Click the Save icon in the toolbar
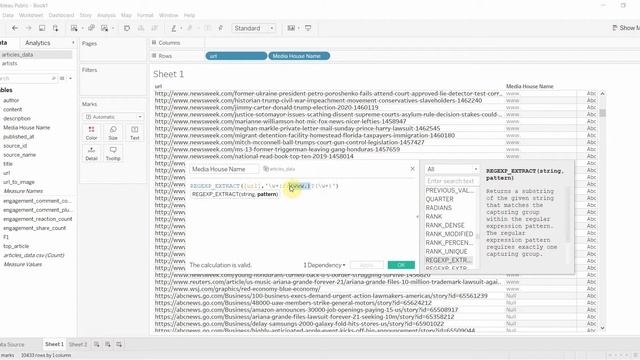Viewport: 640px width, 360px height. click(x=42, y=28)
